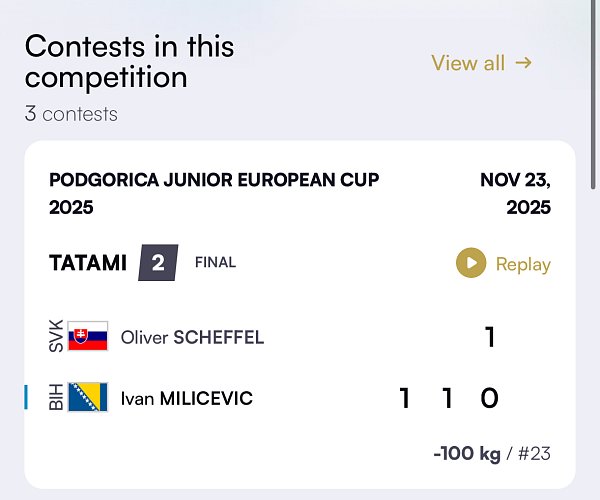
Task: Click the gold Replay play icon
Action: point(471,264)
